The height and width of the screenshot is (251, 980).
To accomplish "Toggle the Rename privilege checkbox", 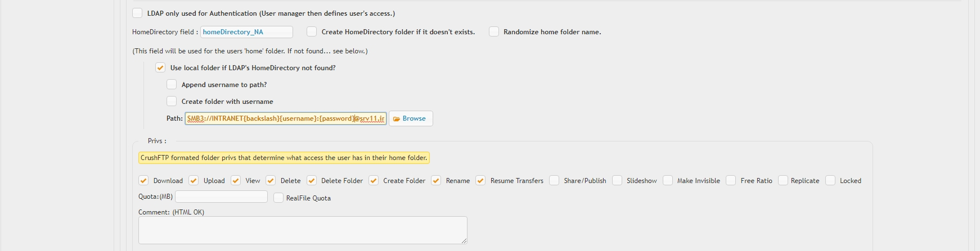I will [436, 180].
